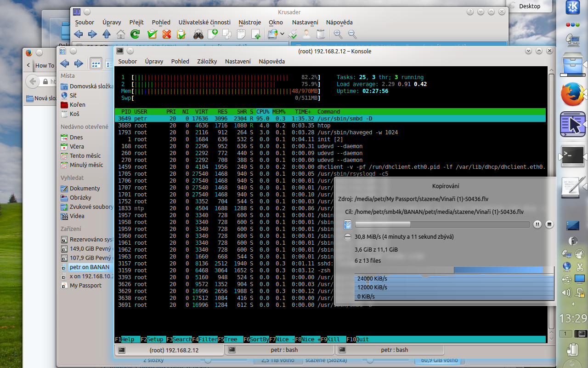Viewport: 588px width, 368px height.
Task: Open petr on BANAN device
Action: pyautogui.click(x=86, y=267)
